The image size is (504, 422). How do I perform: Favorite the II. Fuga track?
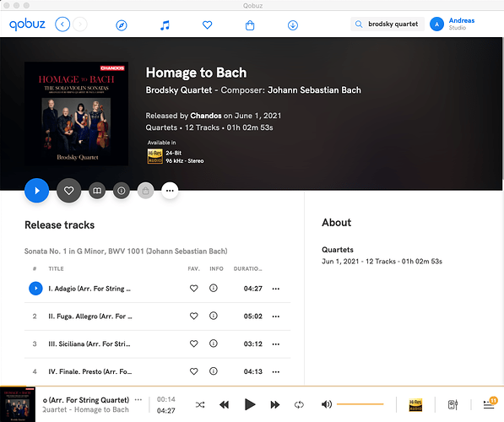(194, 316)
